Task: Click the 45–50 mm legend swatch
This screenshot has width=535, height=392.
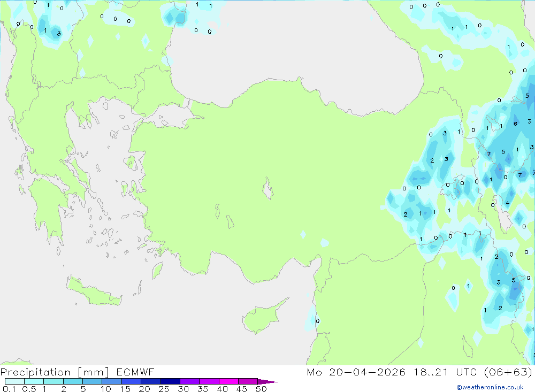Action: coord(248,381)
